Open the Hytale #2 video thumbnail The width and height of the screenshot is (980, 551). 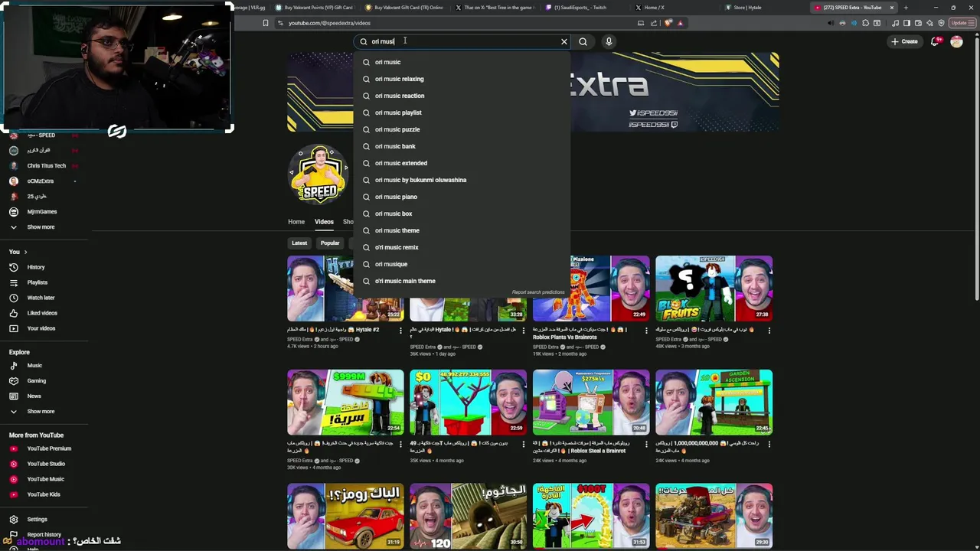pyautogui.click(x=345, y=289)
